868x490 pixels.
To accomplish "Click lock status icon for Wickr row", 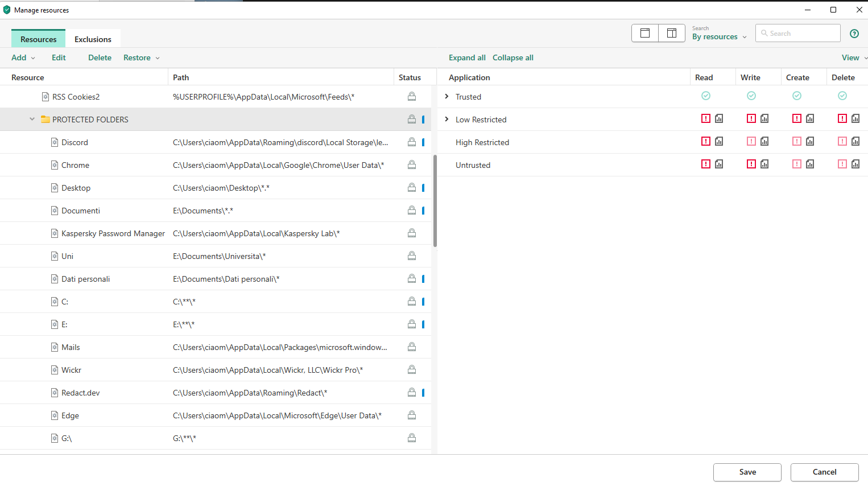I will click(x=412, y=370).
